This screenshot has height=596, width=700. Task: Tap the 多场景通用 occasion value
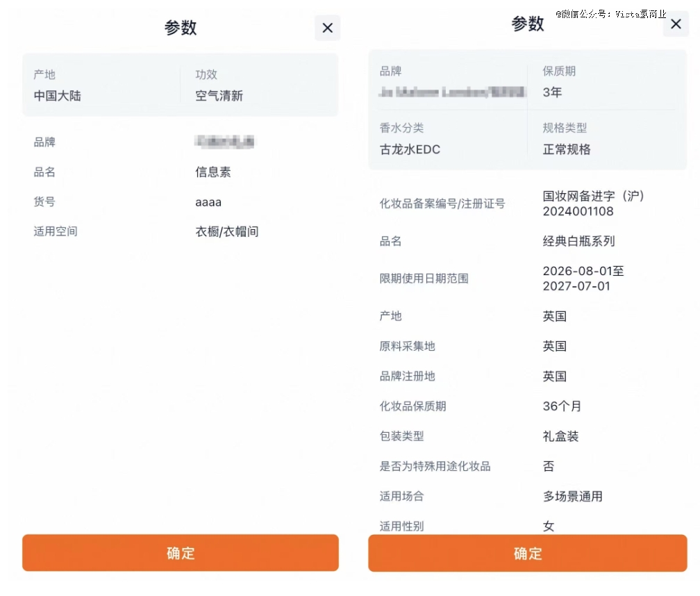(572, 497)
